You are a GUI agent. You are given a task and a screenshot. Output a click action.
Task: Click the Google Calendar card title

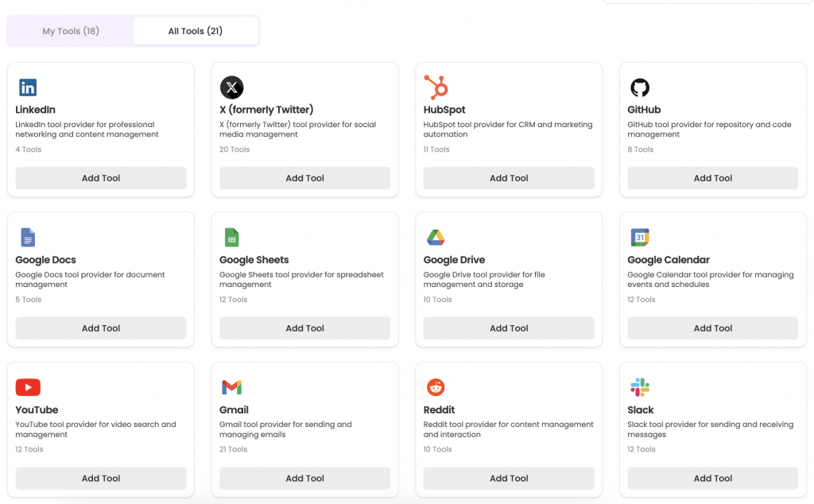[668, 259]
